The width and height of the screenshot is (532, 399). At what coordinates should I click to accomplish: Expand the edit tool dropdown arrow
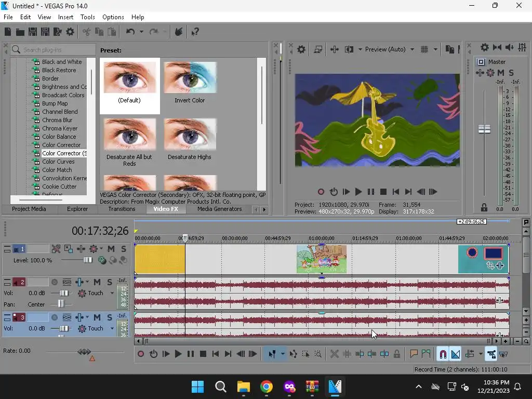coord(283,354)
